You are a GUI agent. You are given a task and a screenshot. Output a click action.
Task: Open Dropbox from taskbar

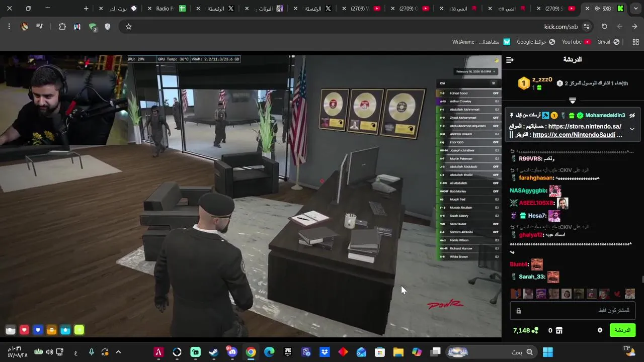(x=325, y=352)
